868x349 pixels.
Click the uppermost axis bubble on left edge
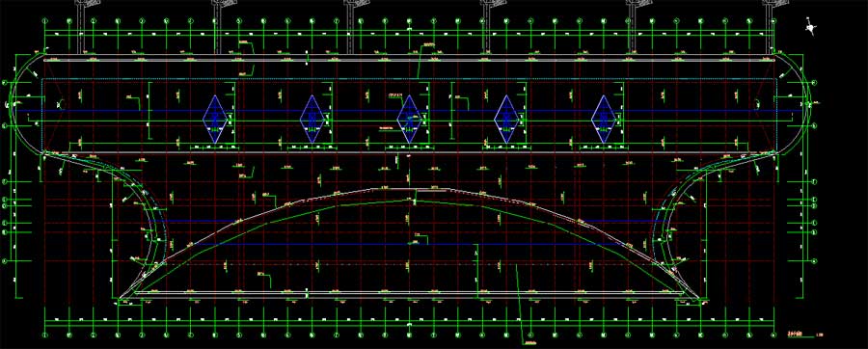5,82
